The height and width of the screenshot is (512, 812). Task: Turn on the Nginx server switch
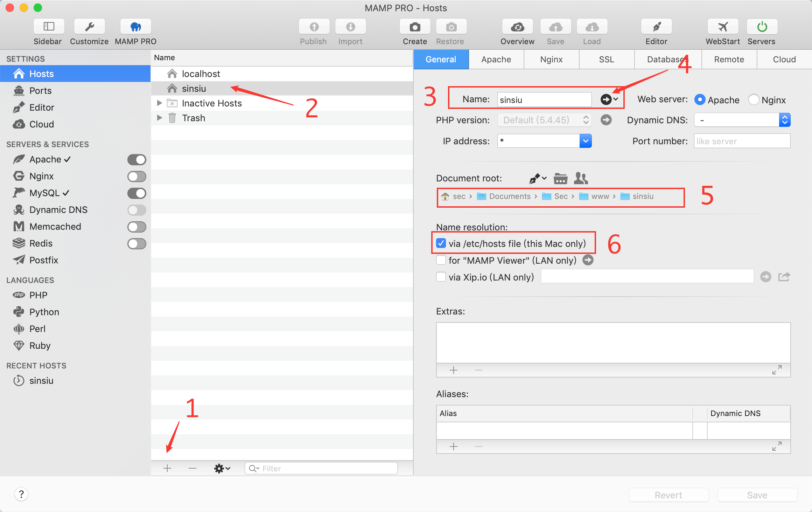pyautogui.click(x=136, y=177)
